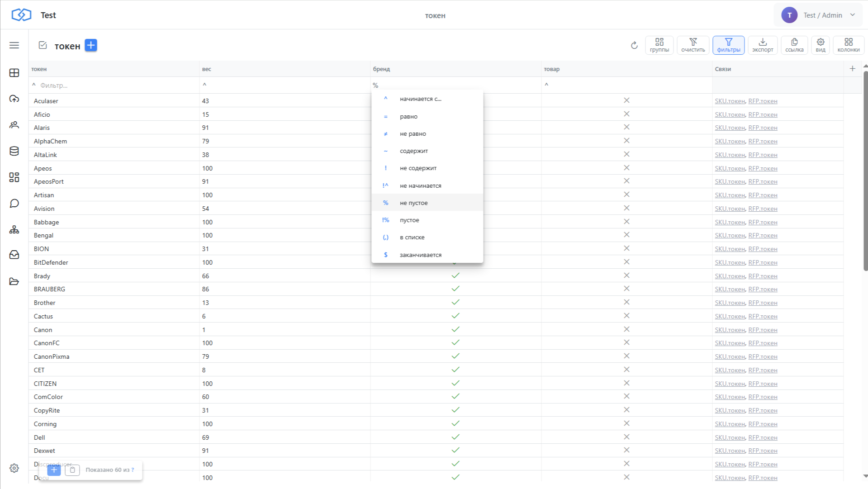Toggle the бренд checkmark in Brother row

point(455,302)
